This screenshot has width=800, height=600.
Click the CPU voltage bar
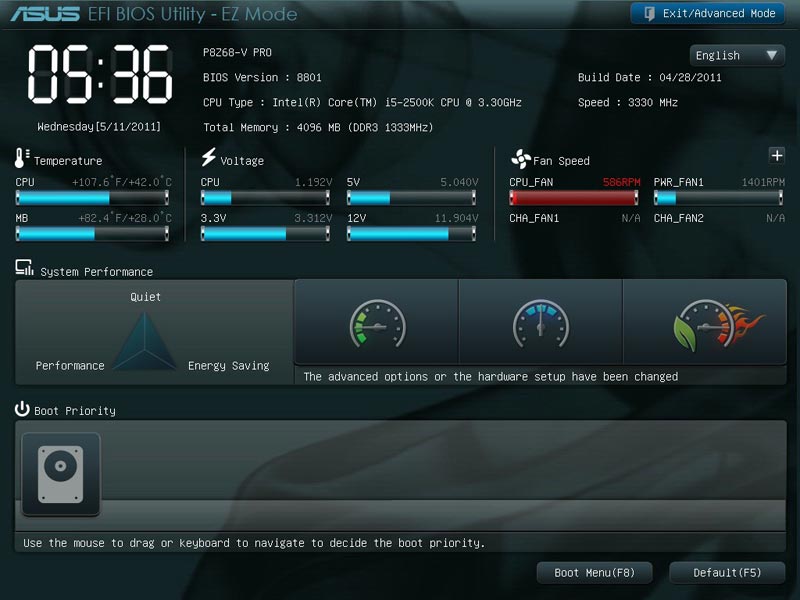point(265,197)
